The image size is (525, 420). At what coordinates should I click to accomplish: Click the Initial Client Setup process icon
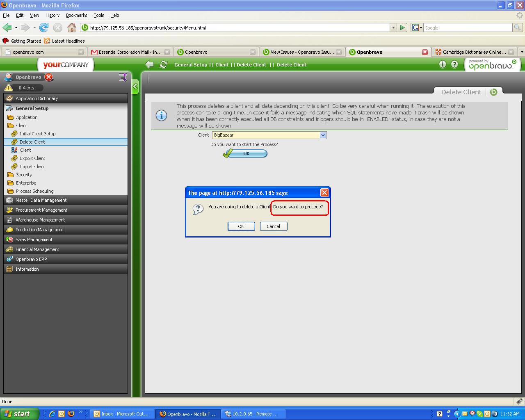click(x=14, y=134)
